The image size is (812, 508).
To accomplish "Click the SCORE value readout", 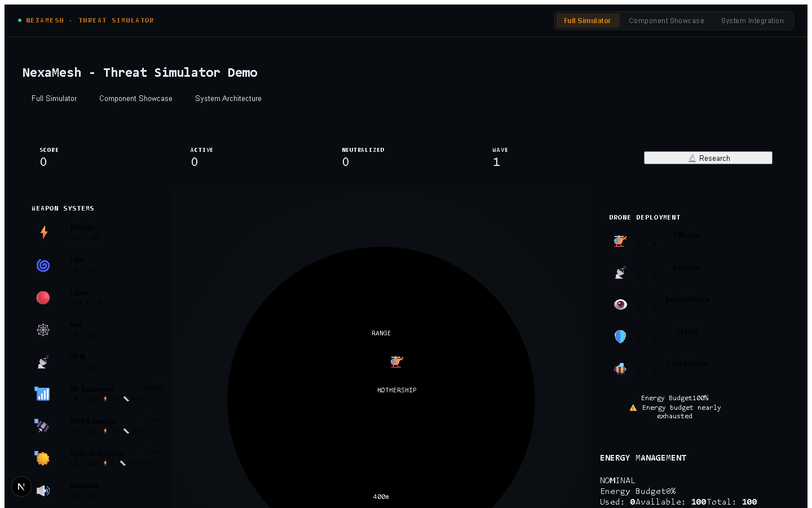I will 43,162.
